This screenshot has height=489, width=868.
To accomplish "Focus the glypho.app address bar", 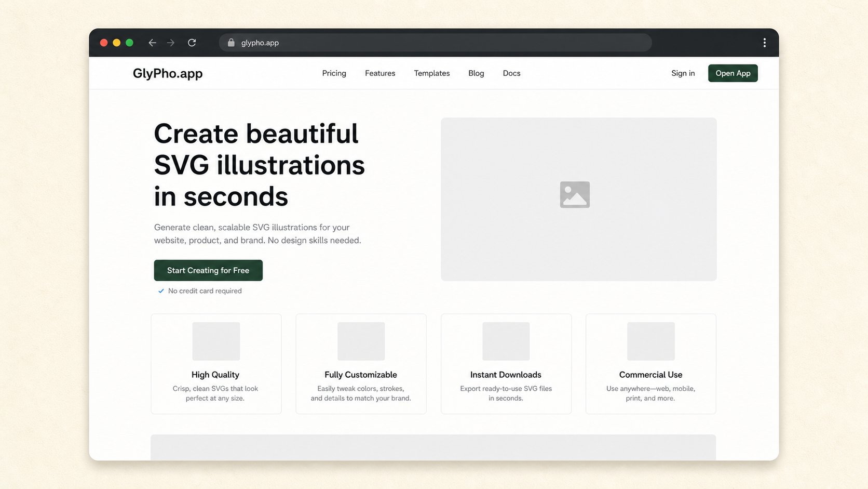I will [435, 43].
